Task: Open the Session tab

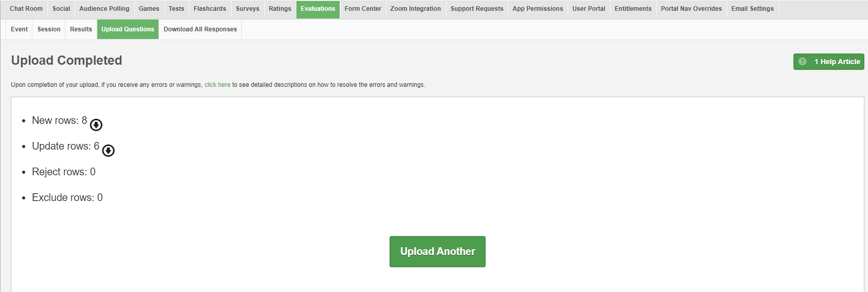Action: [x=49, y=29]
